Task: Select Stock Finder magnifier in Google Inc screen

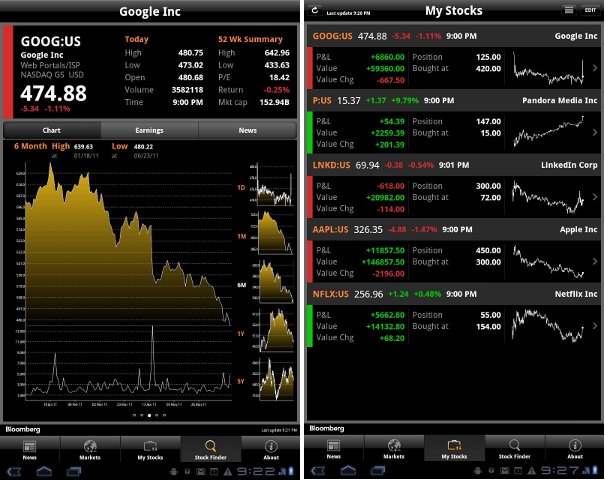Action: (x=211, y=450)
